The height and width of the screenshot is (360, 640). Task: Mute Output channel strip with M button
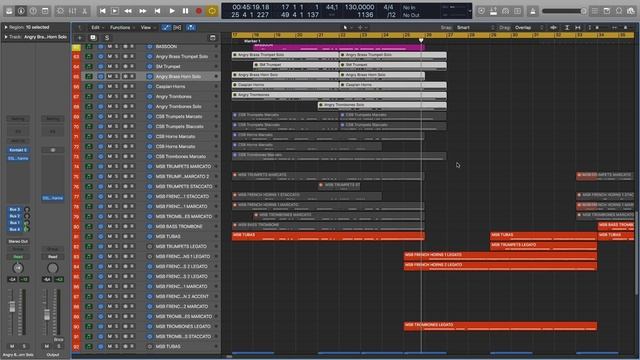pyautogui.click(x=47, y=346)
